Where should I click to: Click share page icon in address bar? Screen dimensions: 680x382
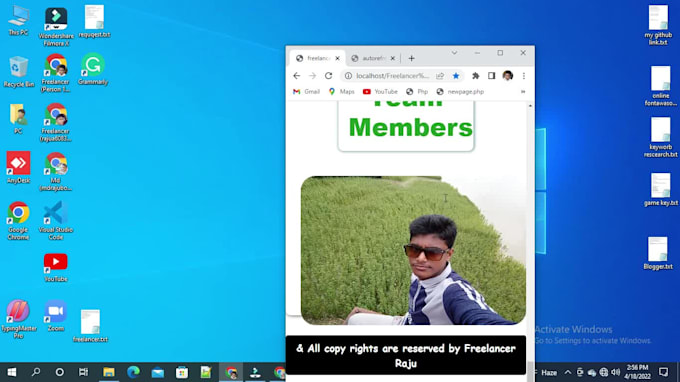[440, 76]
